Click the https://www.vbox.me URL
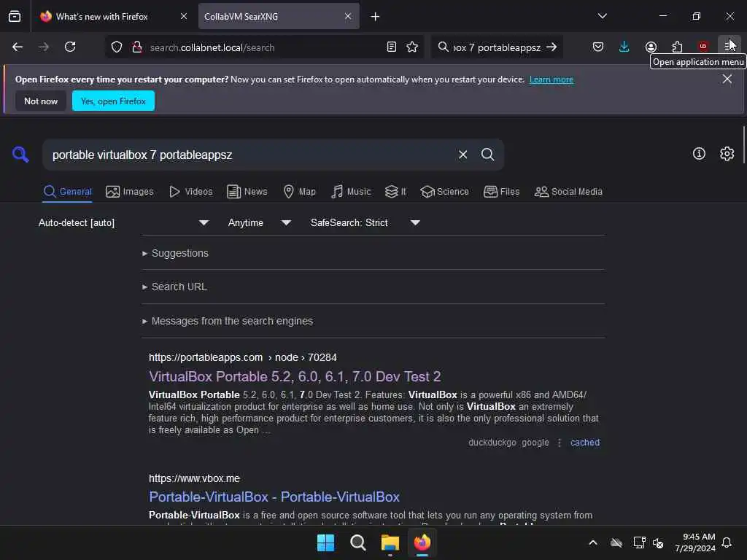Image resolution: width=747 pixels, height=560 pixels. [194, 478]
